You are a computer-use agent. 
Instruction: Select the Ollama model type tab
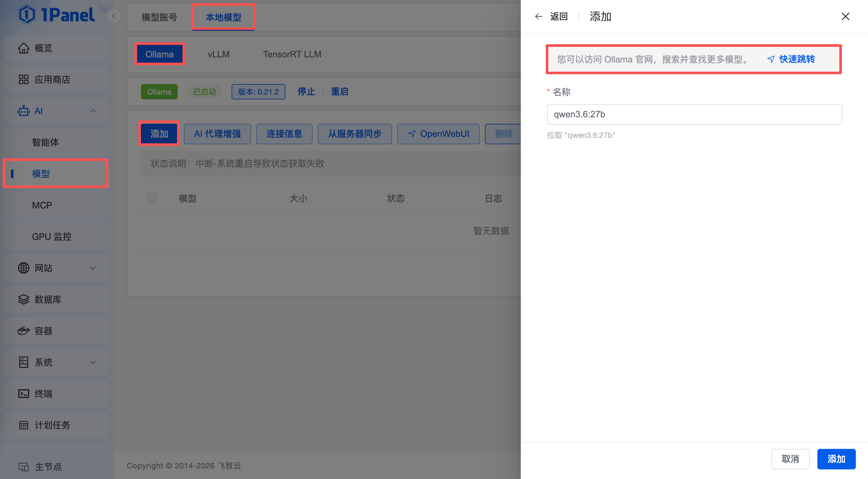click(160, 54)
